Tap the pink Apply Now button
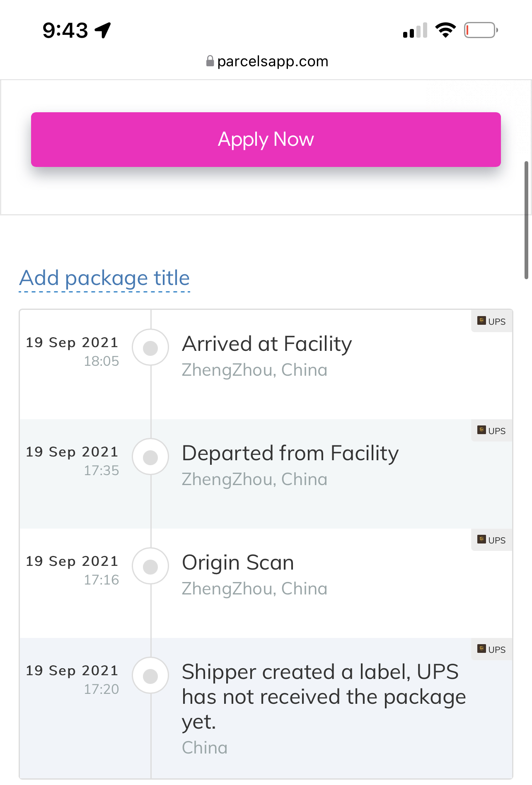Viewport: 532px width, 785px height. pyautogui.click(x=266, y=140)
